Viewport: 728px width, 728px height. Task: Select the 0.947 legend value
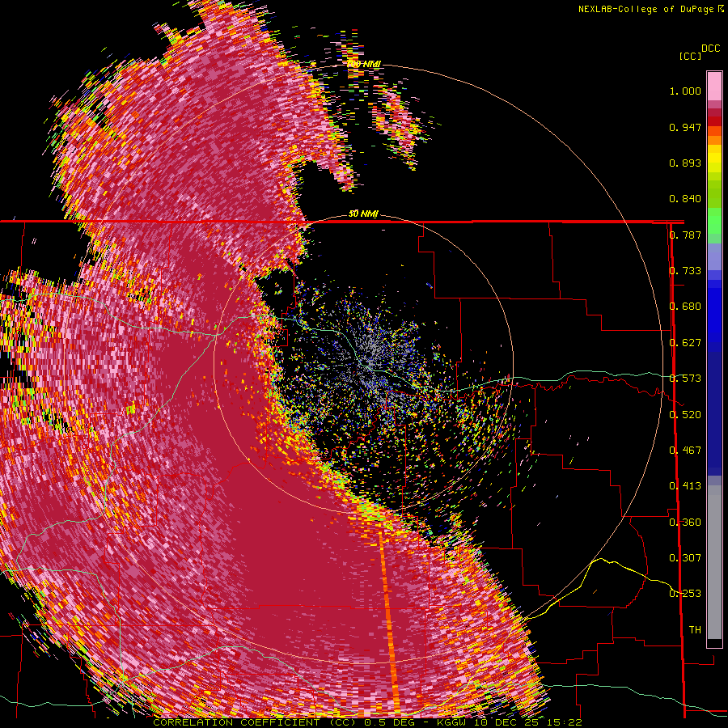[x=685, y=127]
